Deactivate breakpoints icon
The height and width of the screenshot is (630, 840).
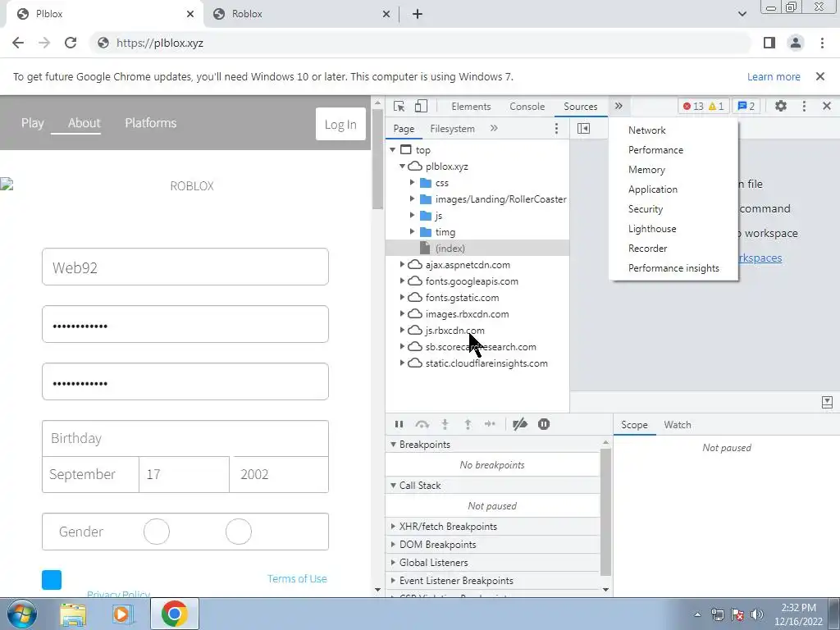(x=519, y=424)
